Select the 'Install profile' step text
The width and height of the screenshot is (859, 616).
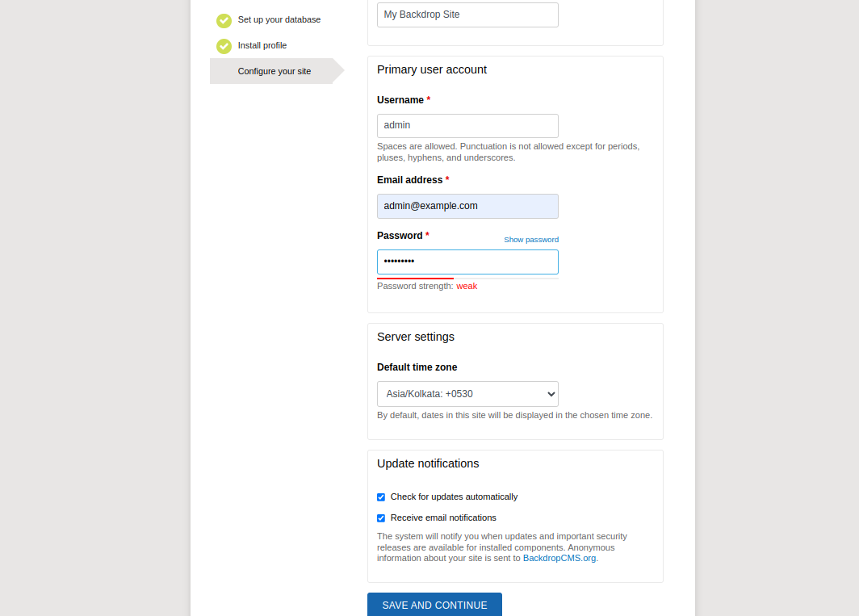(262, 45)
